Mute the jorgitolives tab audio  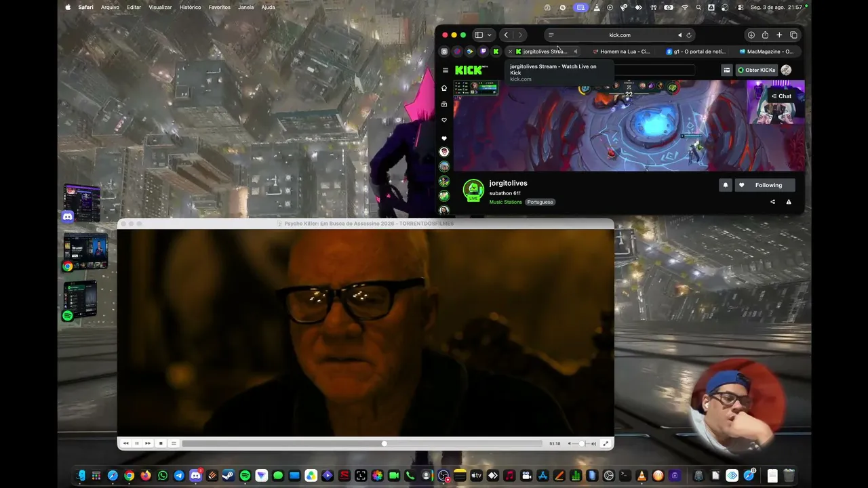[x=575, y=52]
